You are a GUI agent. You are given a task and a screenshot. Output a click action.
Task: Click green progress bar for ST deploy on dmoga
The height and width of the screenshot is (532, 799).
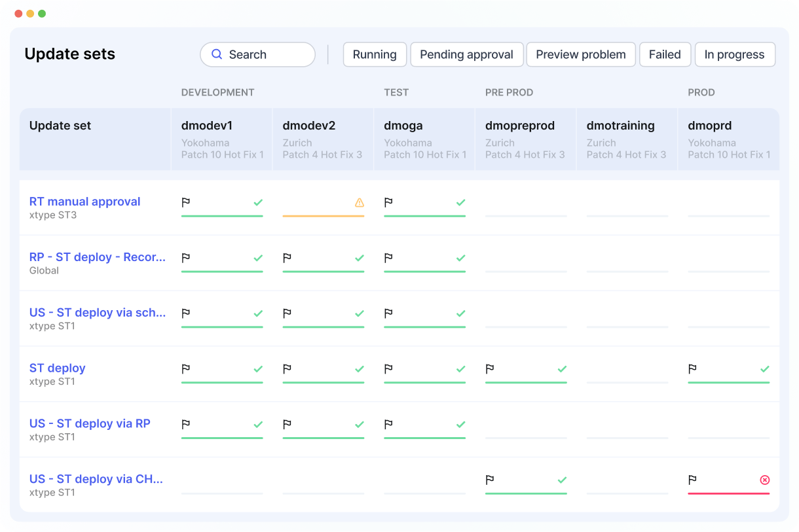(424, 382)
